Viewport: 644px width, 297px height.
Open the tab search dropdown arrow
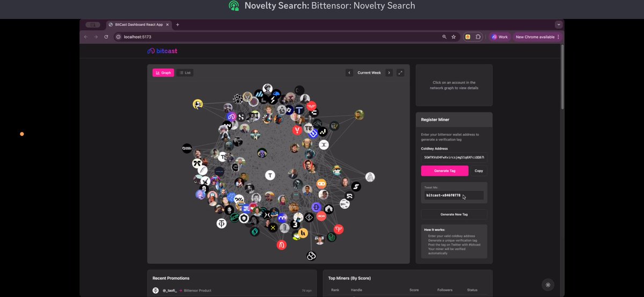559,24
